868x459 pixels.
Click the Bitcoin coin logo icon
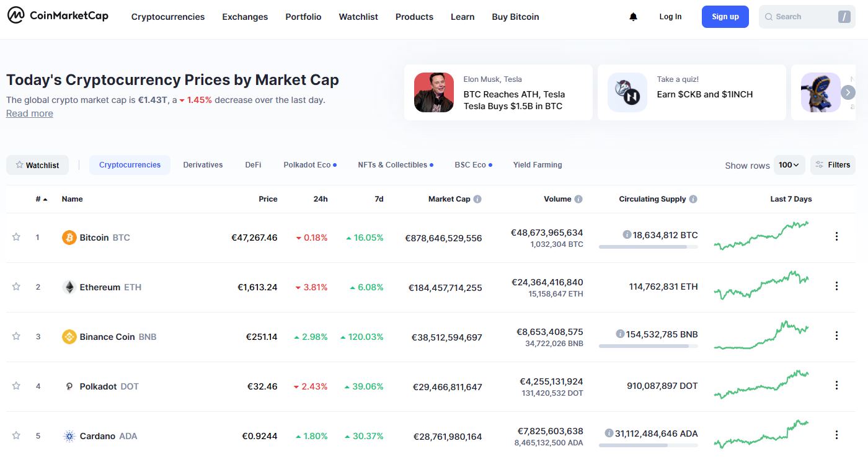tap(69, 238)
